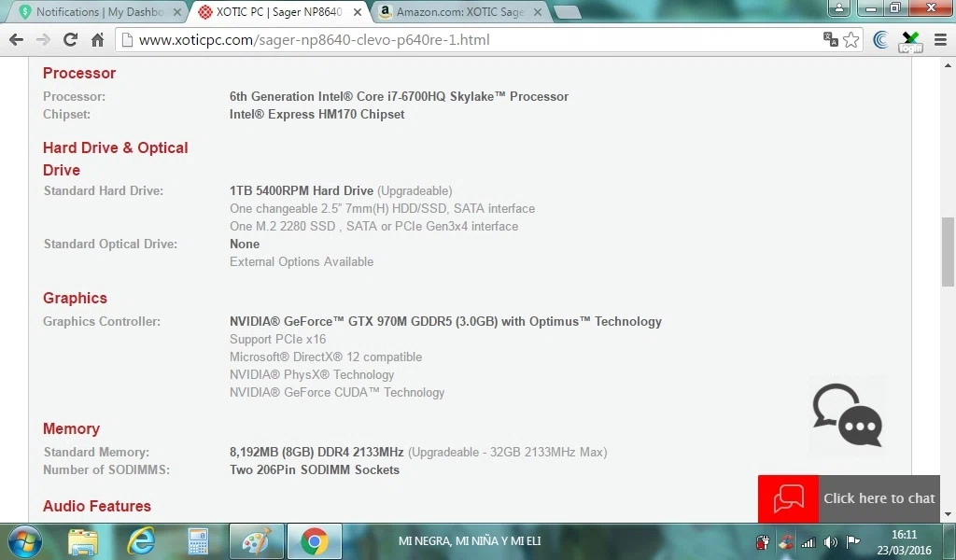Click the page scrollbar thumb
The width and height of the screenshot is (956, 560).
948,252
